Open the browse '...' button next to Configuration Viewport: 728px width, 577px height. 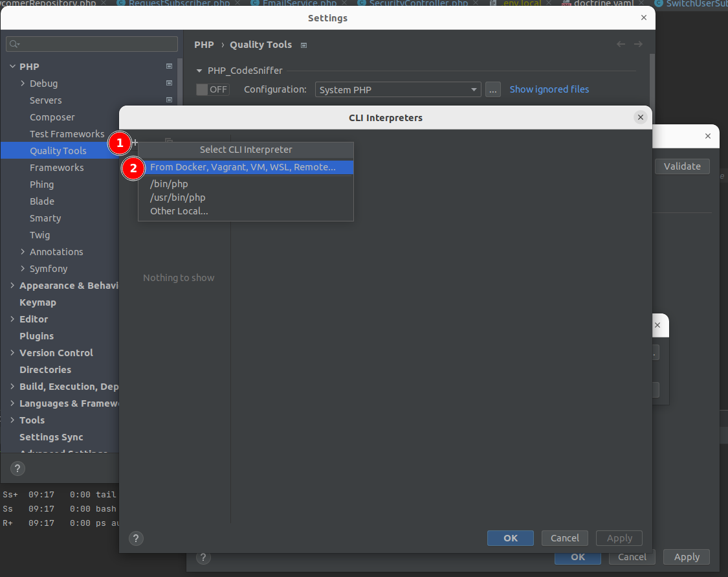point(493,89)
